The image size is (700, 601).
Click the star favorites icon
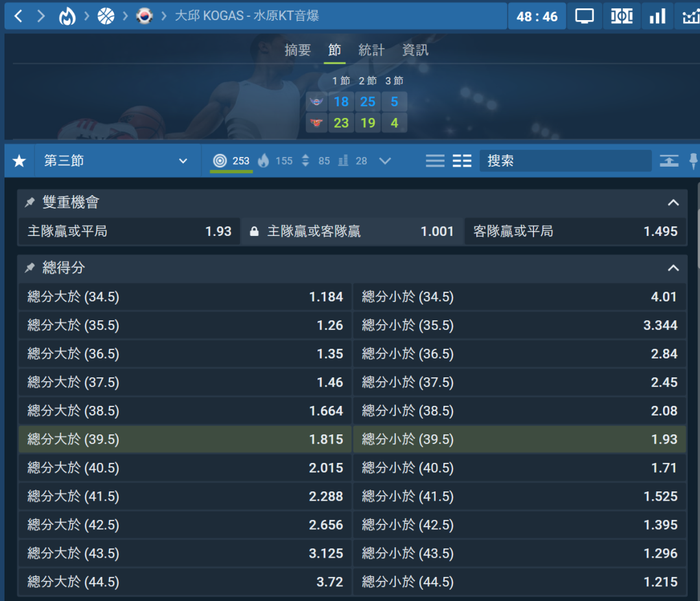(19, 161)
